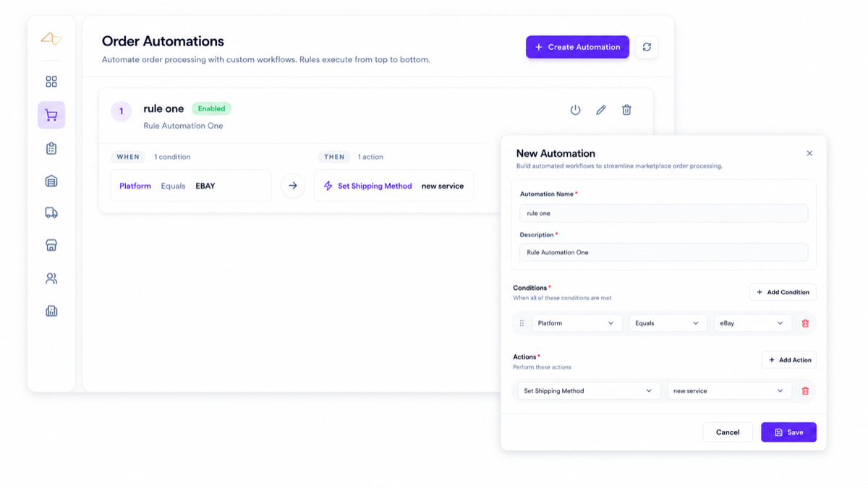Click the lightning bolt action icon
The image size is (868, 488).
328,186
